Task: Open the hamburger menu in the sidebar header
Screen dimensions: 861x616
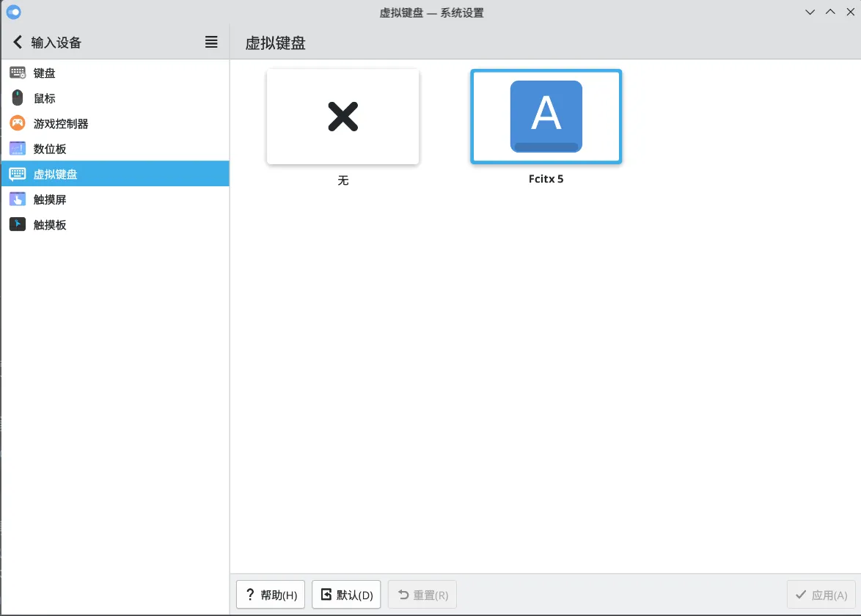Action: pos(211,43)
